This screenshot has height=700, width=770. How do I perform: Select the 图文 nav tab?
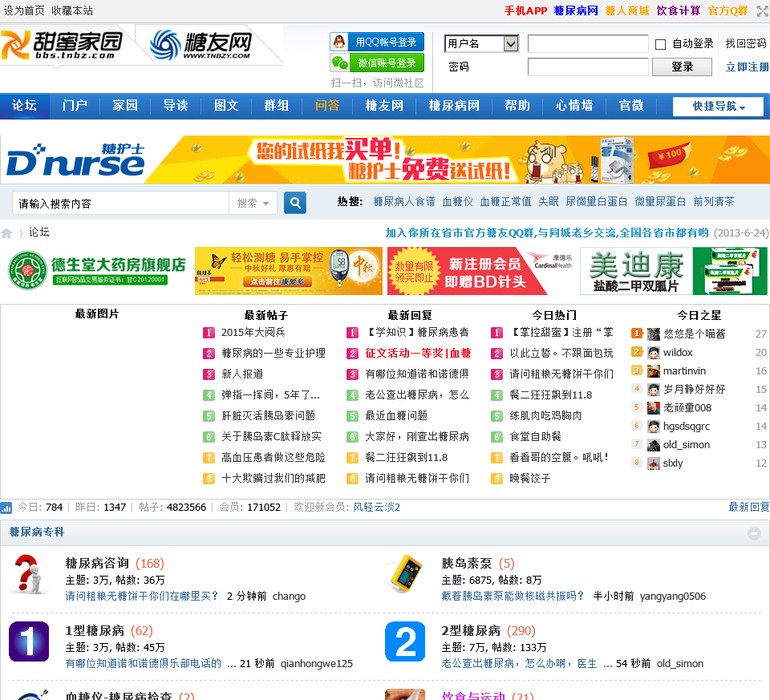coord(226,106)
